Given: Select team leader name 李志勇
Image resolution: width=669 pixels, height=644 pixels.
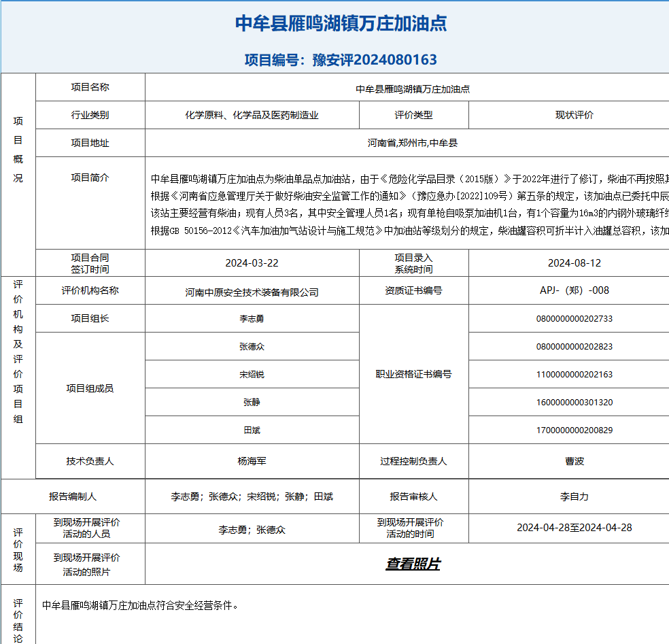Looking at the screenshot, I should pos(252,319).
